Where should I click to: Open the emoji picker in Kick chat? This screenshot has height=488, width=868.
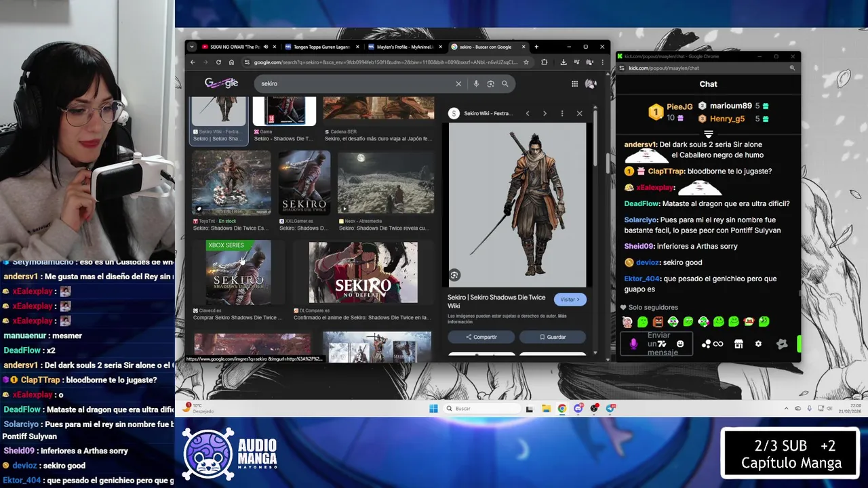click(680, 344)
